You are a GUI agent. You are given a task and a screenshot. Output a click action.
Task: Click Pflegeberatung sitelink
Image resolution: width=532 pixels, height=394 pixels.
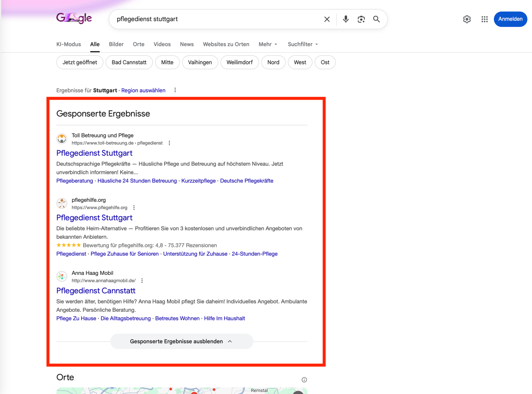[75, 181]
